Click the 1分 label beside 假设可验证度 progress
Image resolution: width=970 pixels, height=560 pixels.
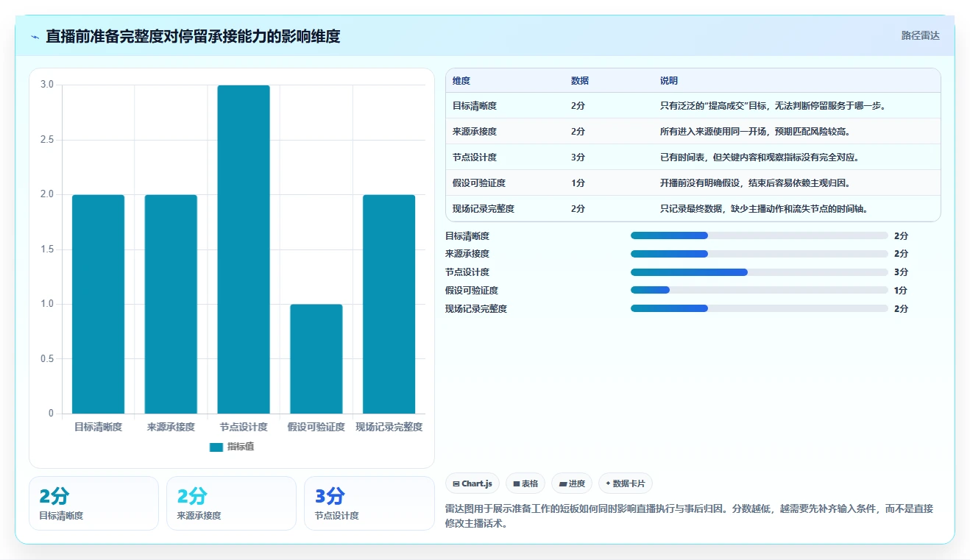coord(901,291)
